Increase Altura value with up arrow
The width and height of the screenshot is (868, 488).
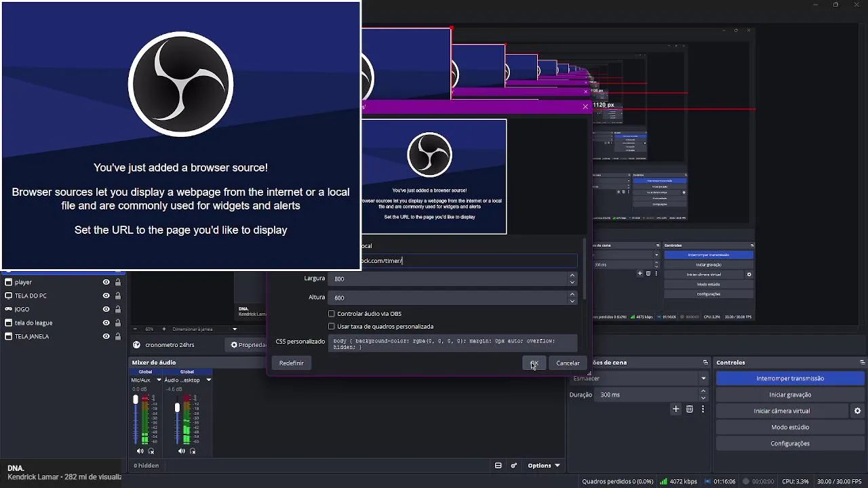pos(572,294)
